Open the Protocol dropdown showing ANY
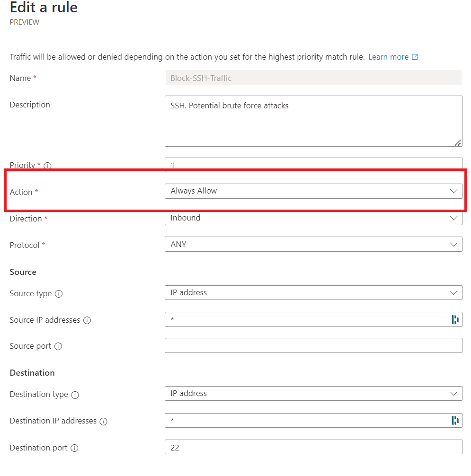This screenshot has height=476, width=471. tap(313, 244)
